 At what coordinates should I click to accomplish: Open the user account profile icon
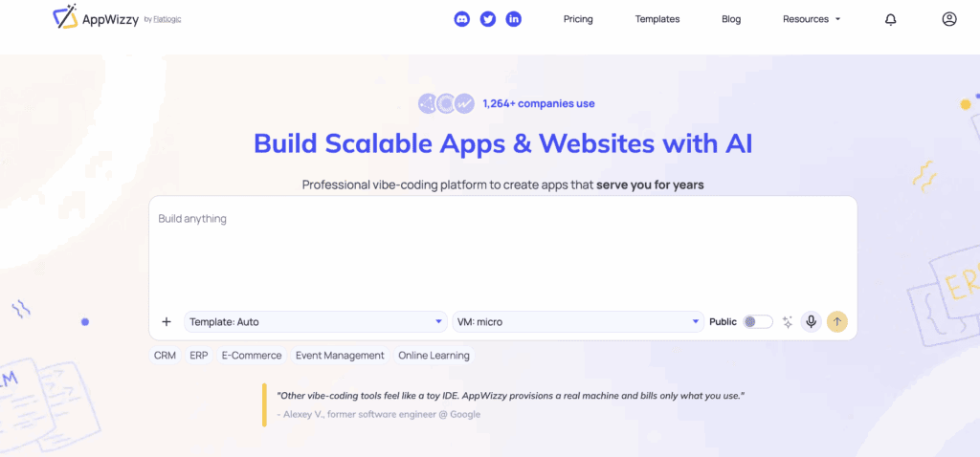pyautogui.click(x=949, y=19)
